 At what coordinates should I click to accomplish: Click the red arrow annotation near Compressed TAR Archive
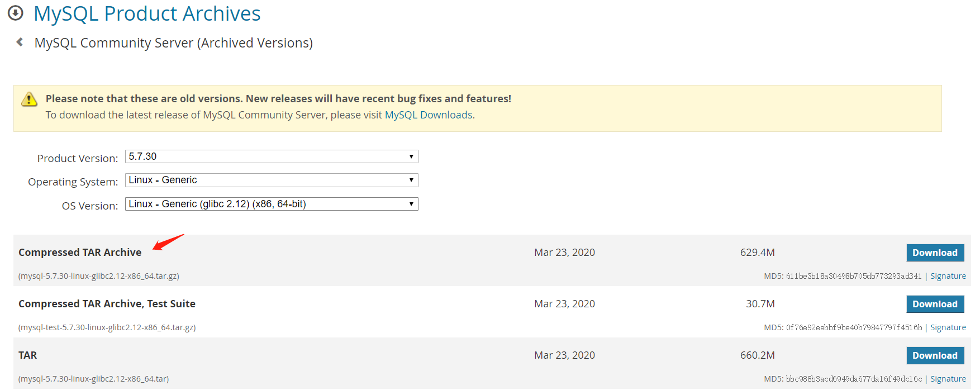click(168, 242)
